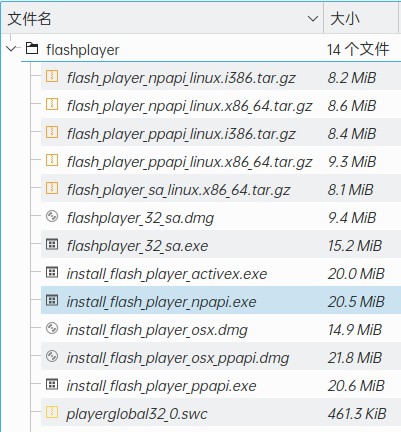401x432 pixels.
Task: Click the 8.1 MiB size cell
Action: (350, 190)
